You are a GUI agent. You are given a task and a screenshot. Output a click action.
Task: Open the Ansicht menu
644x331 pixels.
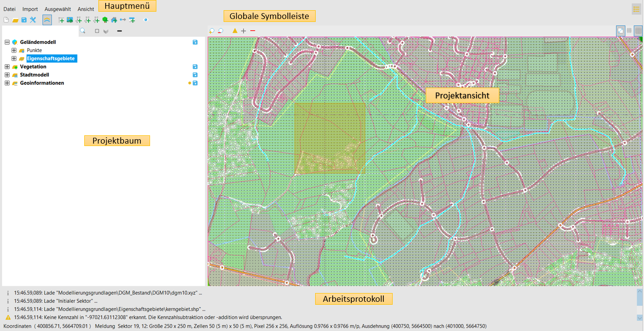(86, 9)
